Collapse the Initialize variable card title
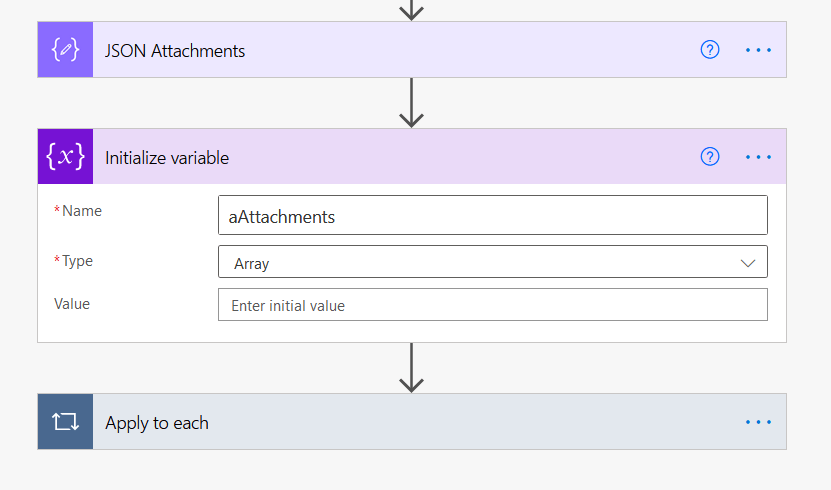This screenshot has width=831, height=490. click(167, 157)
